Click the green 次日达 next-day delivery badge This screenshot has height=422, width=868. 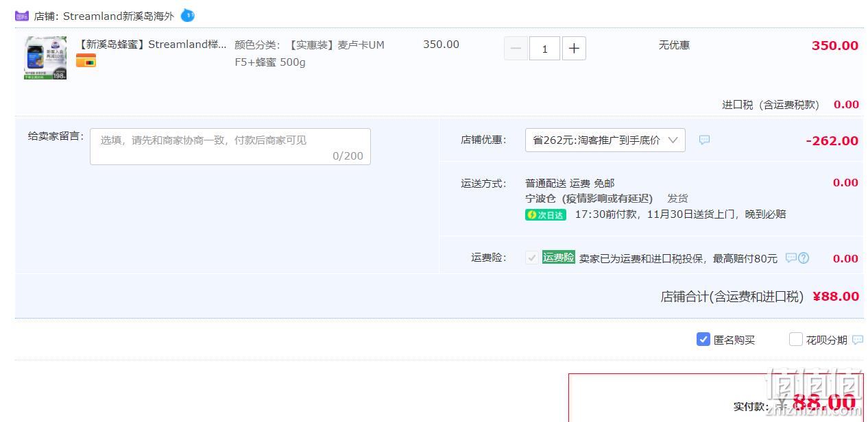tap(546, 214)
